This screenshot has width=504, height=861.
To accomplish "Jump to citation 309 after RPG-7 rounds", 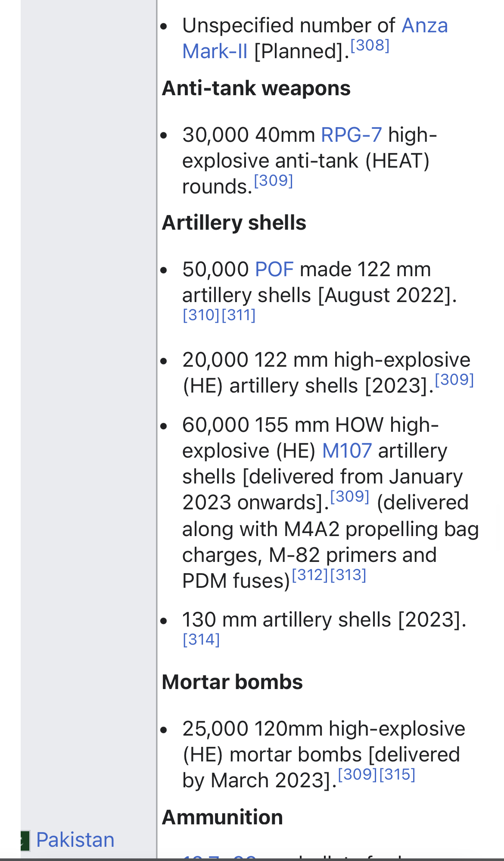I will click(x=274, y=181).
